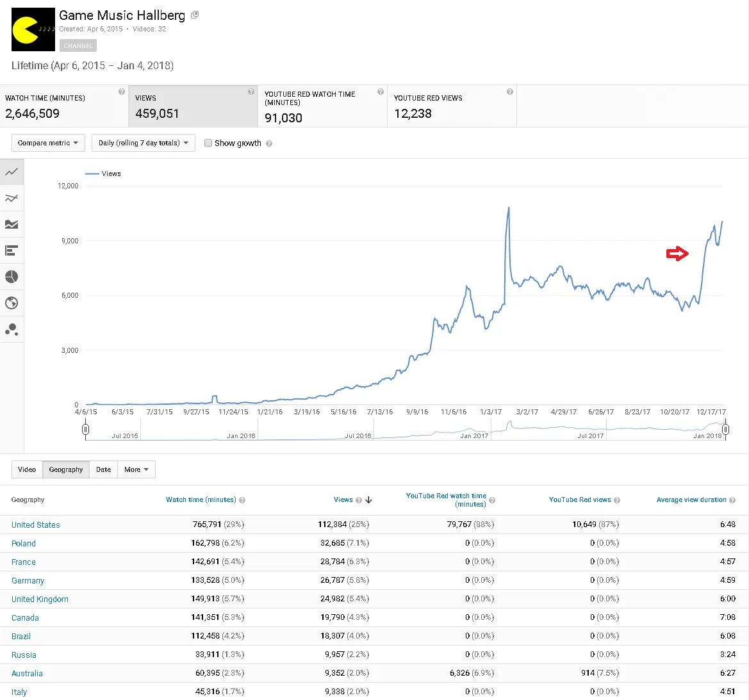Click the Lifetime date range text

coord(92,65)
